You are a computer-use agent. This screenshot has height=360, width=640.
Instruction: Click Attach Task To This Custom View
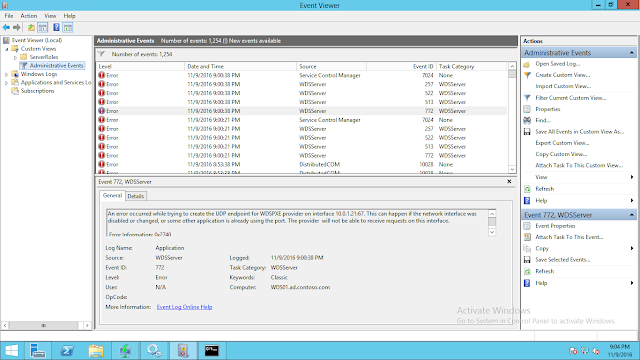coord(579,166)
